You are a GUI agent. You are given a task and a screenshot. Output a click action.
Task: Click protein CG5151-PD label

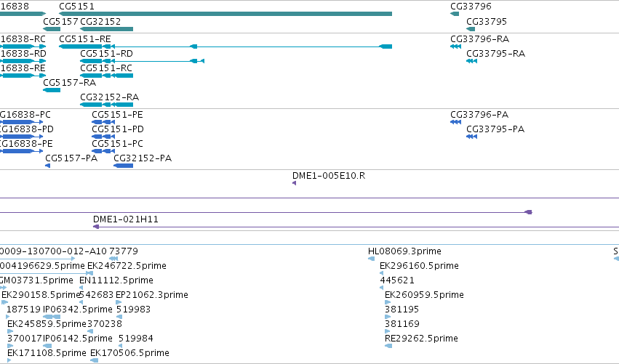click(118, 129)
